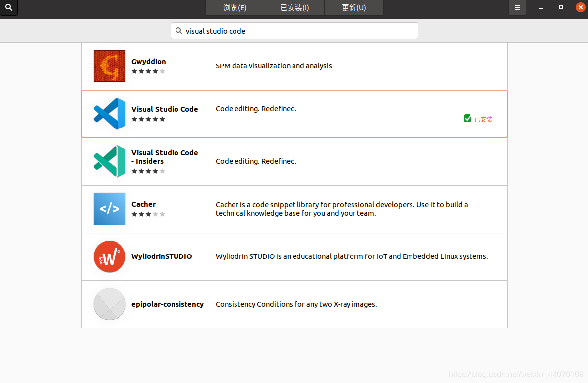
Task: Open Visual Studio Code - Insiders title
Action: pyautogui.click(x=165, y=157)
